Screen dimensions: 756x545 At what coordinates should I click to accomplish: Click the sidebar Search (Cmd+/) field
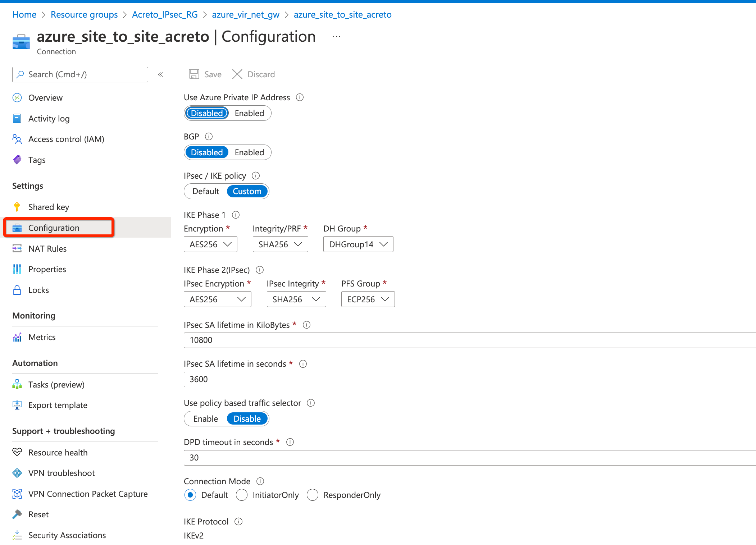(x=80, y=74)
